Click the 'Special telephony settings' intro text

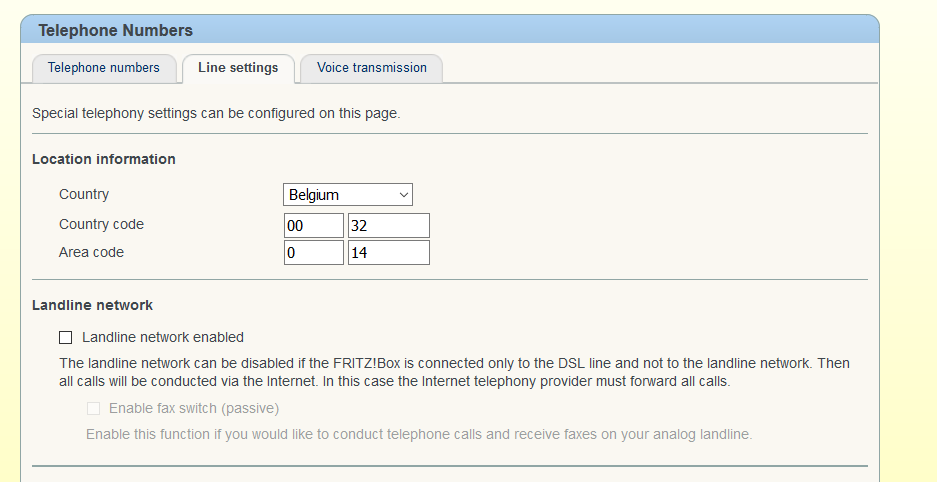pyautogui.click(x=216, y=114)
